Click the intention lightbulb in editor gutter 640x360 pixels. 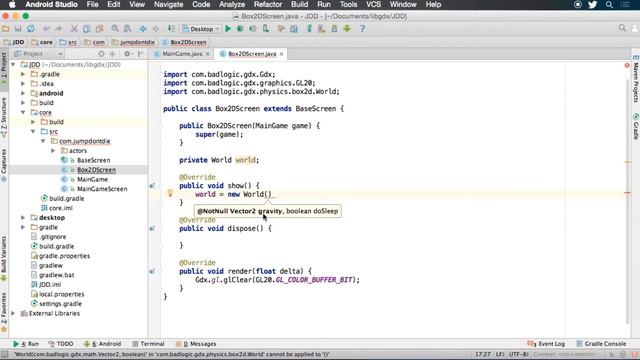pyautogui.click(x=170, y=193)
